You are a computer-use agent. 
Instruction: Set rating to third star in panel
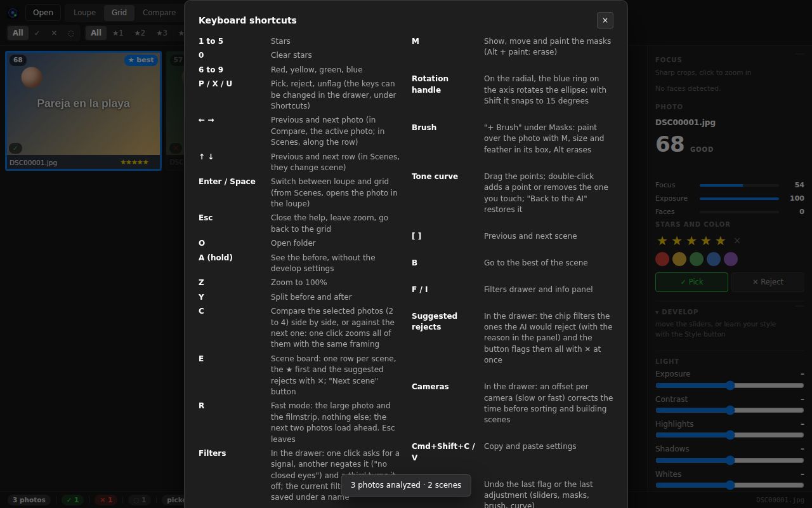691,241
